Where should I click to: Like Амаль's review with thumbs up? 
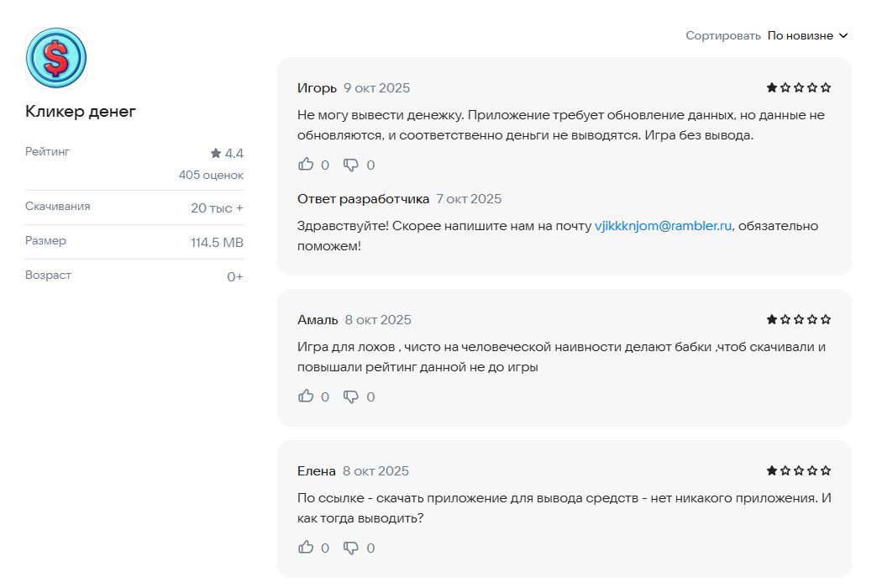pos(306,396)
